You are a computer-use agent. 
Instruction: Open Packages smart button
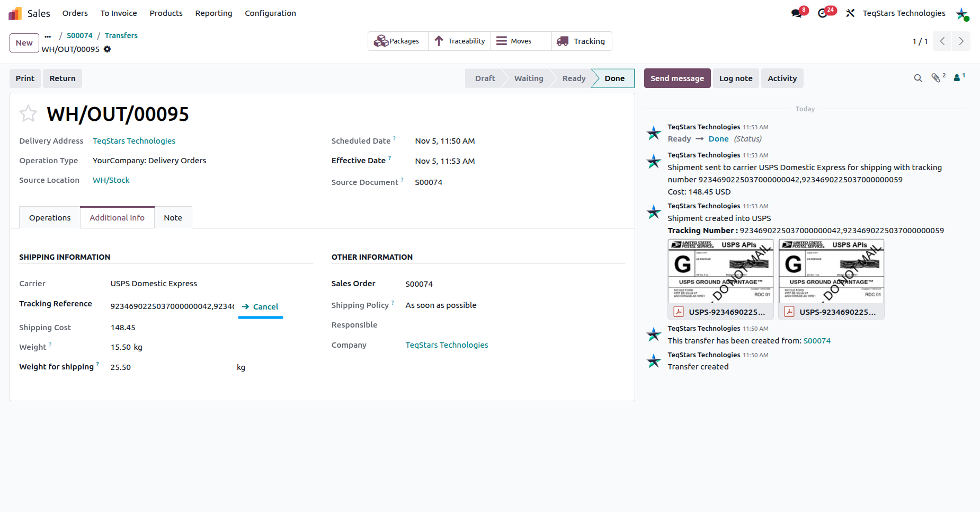pos(398,41)
